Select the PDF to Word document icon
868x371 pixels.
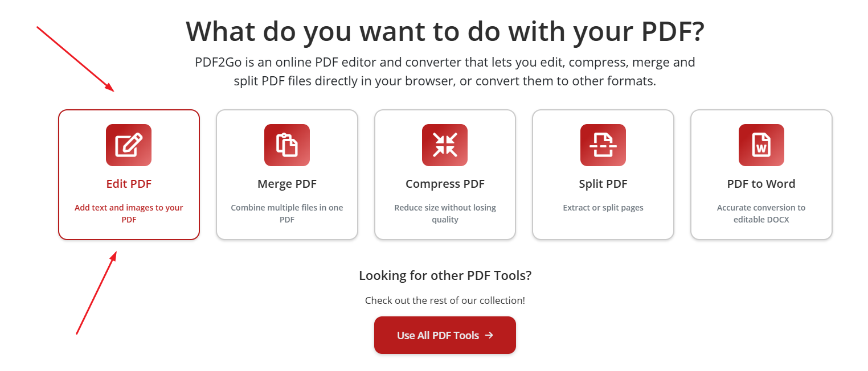pos(761,145)
